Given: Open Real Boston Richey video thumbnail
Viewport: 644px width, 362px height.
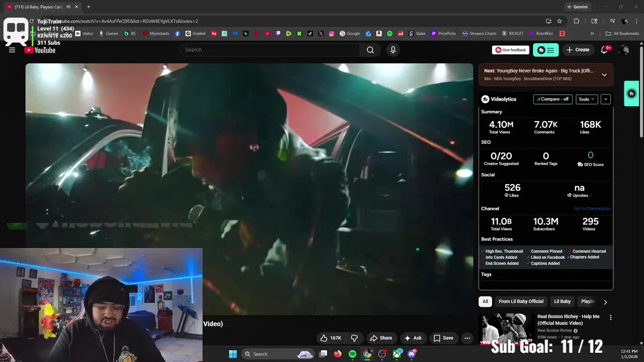Looking at the screenshot, I should [505, 329].
